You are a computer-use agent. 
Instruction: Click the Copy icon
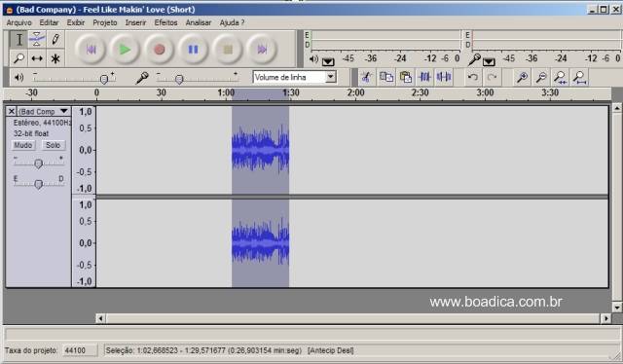385,77
